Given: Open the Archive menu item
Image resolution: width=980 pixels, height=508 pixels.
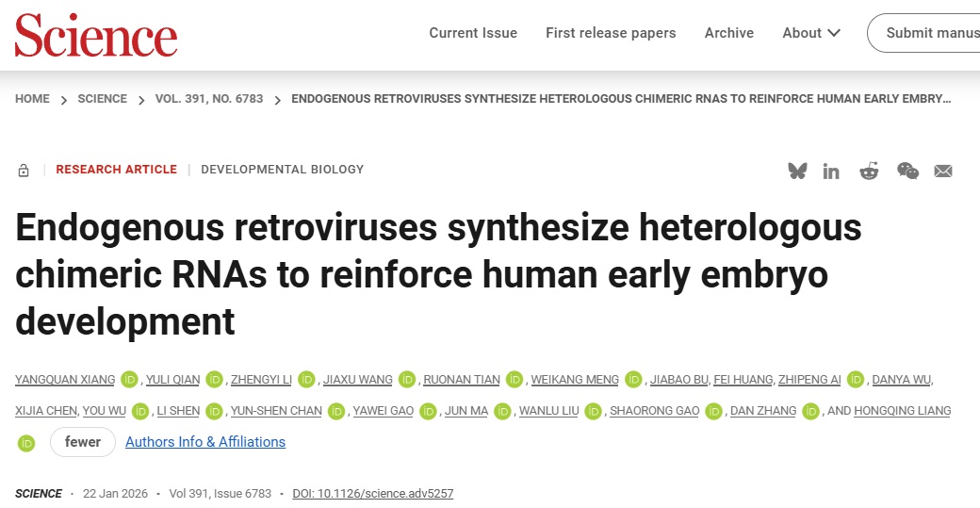Looking at the screenshot, I should pos(729,33).
